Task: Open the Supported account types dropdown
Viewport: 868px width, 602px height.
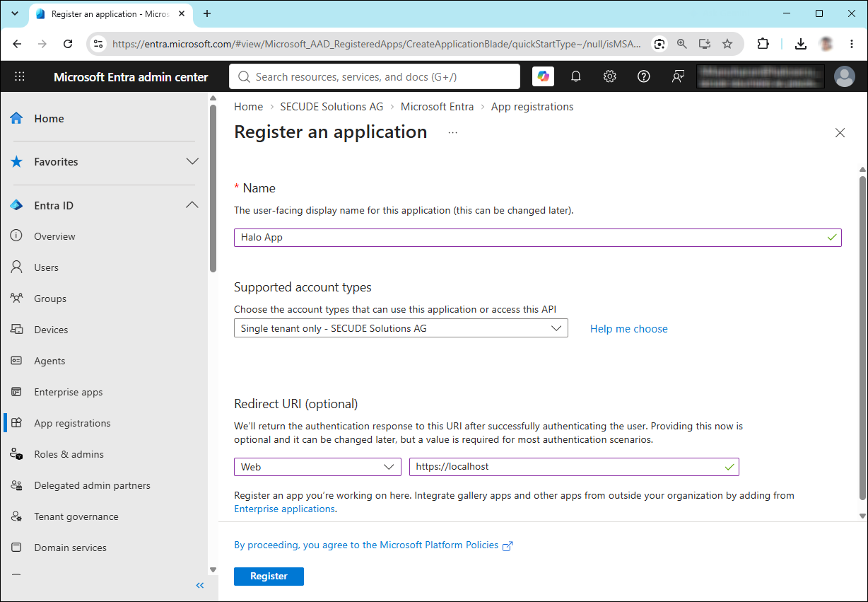Action: pos(401,328)
